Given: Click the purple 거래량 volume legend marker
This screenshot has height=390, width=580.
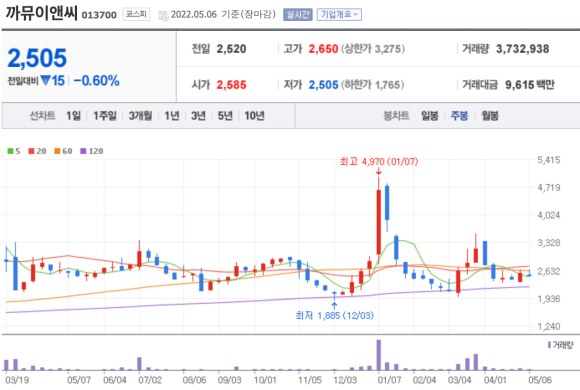Looking at the screenshot, I should [x=549, y=345].
